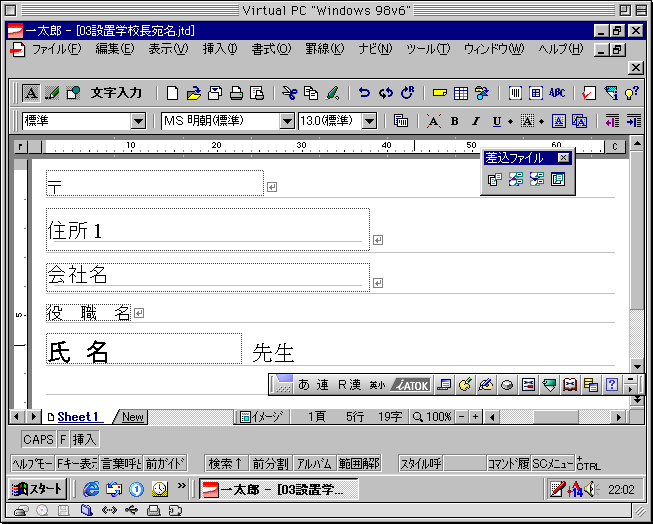Click the Windows スタート button
This screenshot has width=653, height=524.
click(38, 489)
